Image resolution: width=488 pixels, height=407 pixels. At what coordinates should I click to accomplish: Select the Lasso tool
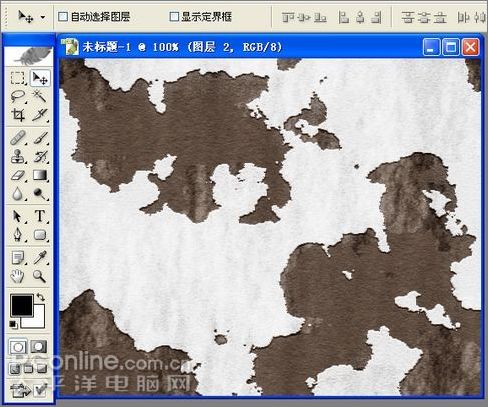click(17, 97)
